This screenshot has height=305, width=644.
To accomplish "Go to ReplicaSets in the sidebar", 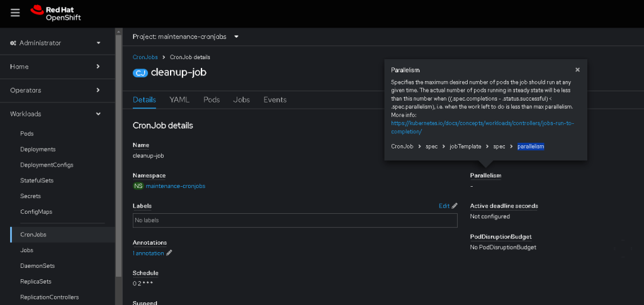I will [36, 282].
